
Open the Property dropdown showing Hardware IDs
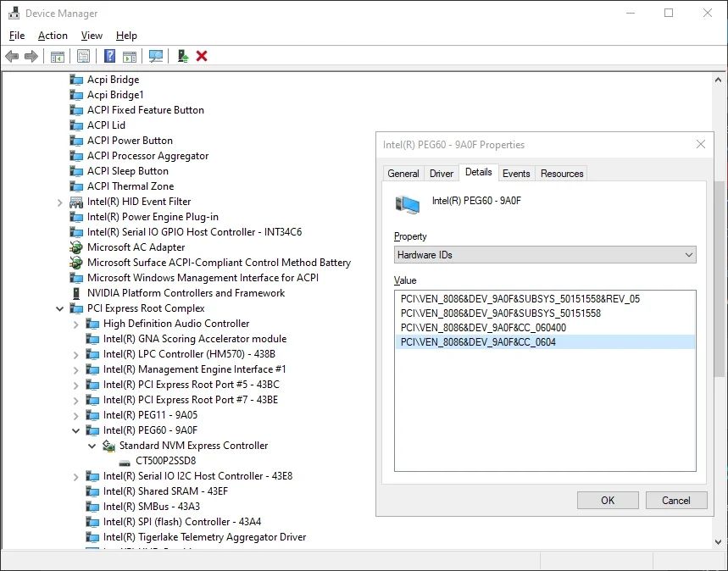point(544,254)
